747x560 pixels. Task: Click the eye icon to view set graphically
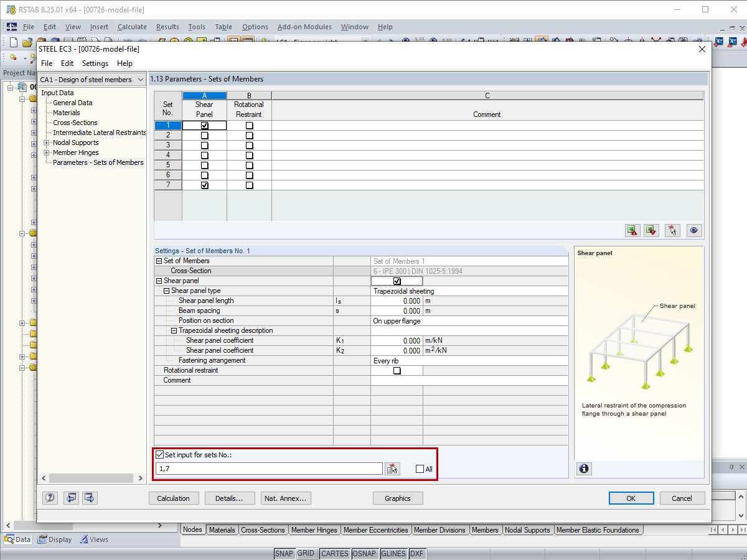(x=693, y=230)
